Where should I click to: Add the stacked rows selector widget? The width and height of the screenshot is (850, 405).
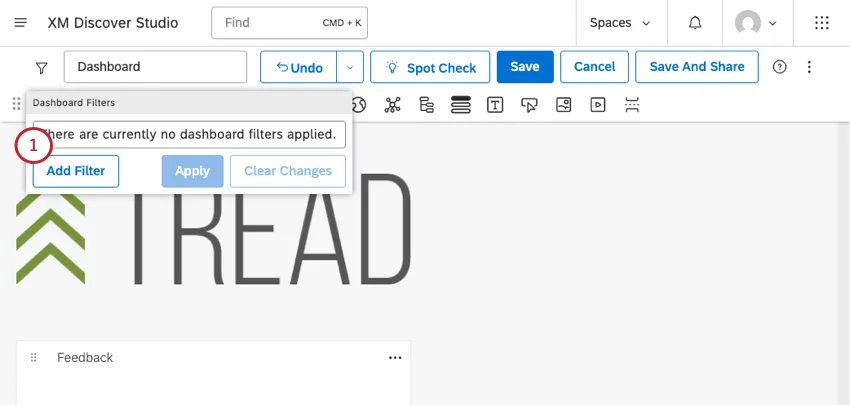pyautogui.click(x=461, y=105)
